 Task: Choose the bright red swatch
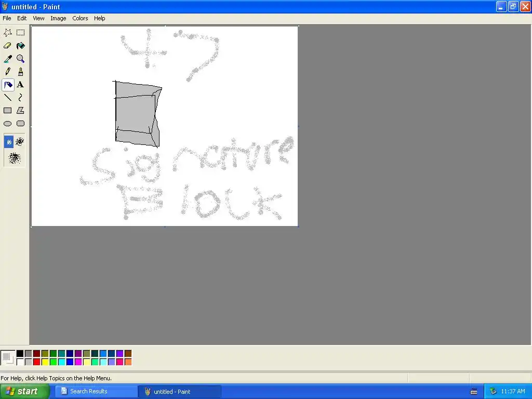37,362
